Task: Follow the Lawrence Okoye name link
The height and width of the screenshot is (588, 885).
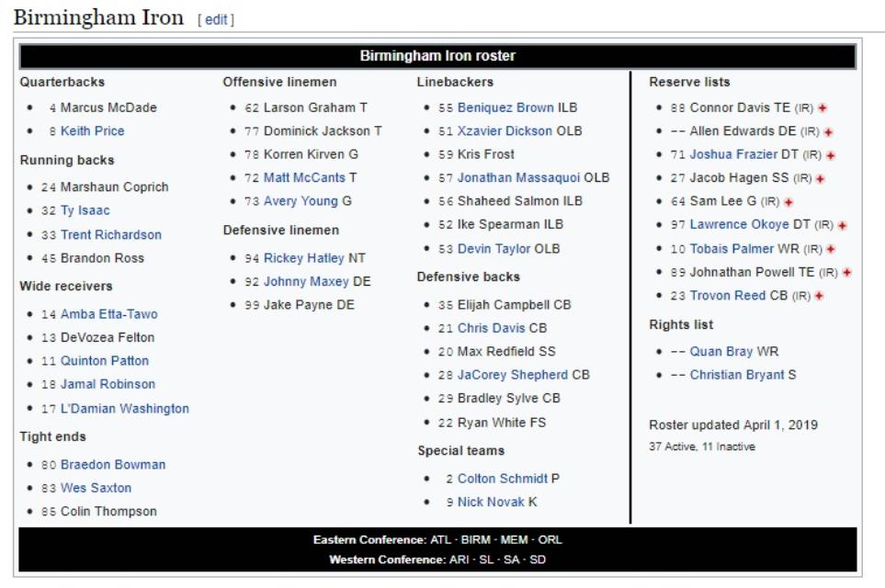Action: (x=739, y=224)
